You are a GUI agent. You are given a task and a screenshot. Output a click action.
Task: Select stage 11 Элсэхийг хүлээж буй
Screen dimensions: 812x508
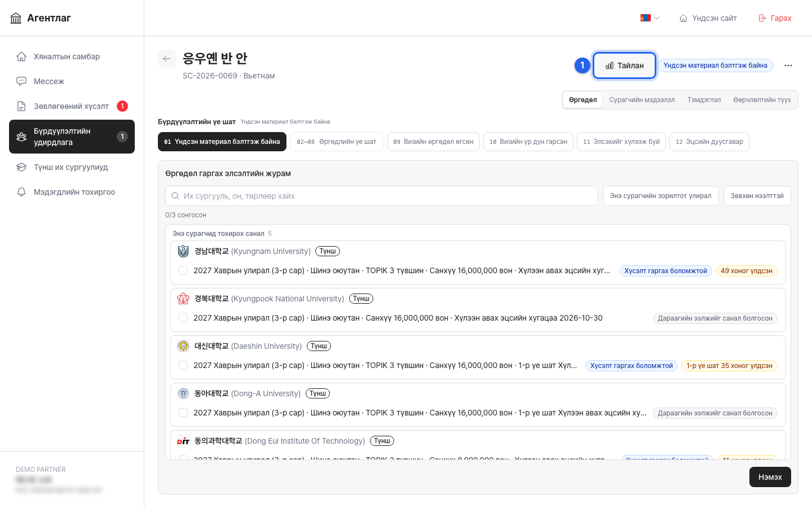coord(621,142)
